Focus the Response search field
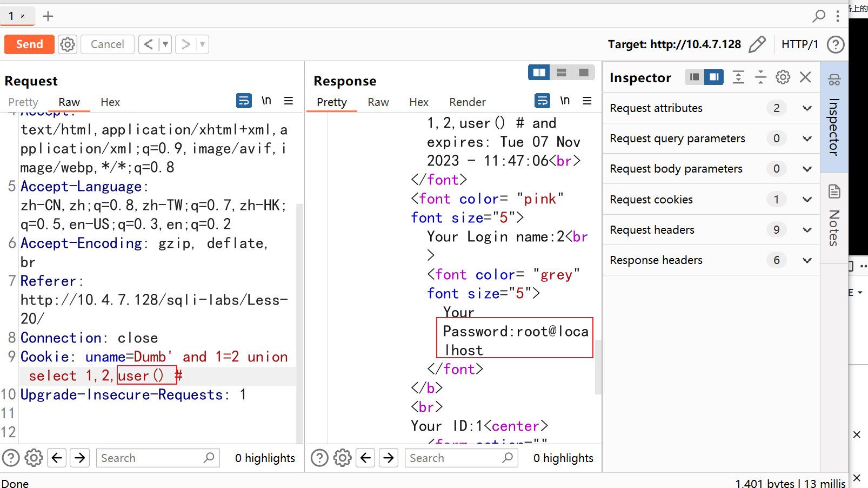The width and height of the screenshot is (868, 488). (462, 458)
